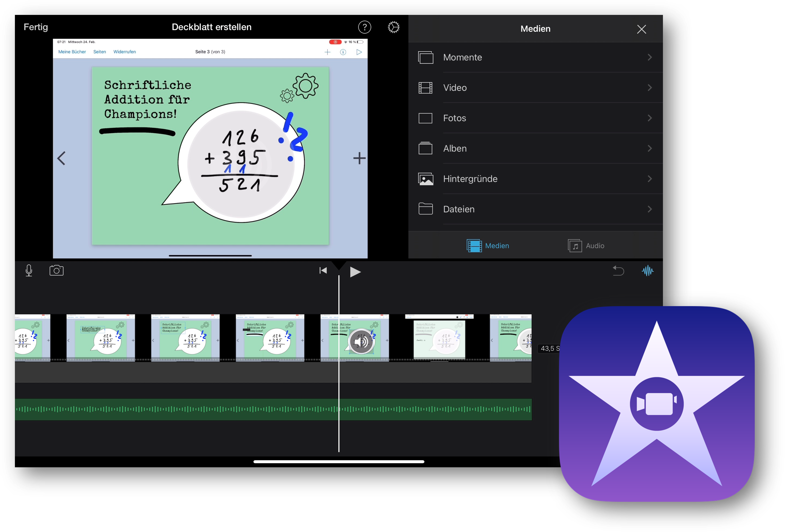This screenshot has width=785, height=532.
Task: Close the Medien panel
Action: 641,29
